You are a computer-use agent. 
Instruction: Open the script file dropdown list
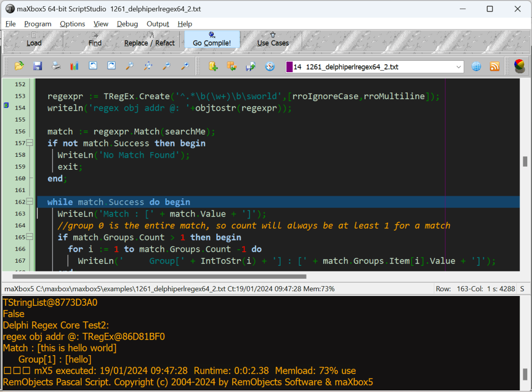[x=459, y=67]
